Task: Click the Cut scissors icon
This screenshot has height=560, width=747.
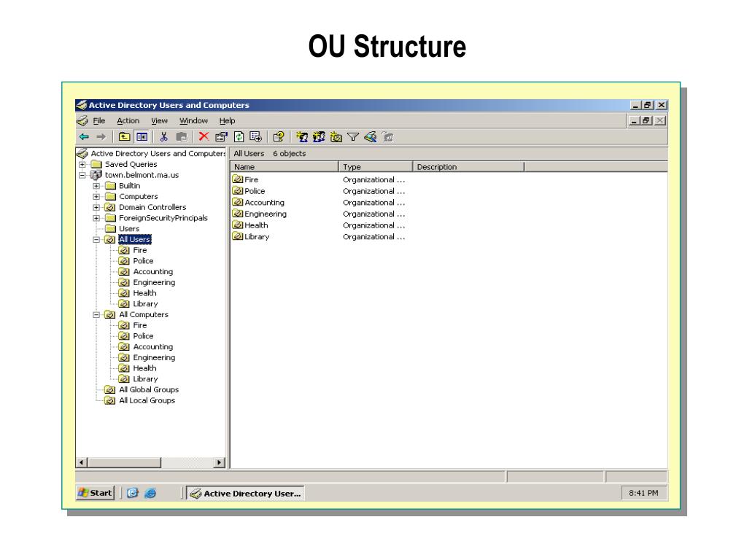Action: click(164, 137)
